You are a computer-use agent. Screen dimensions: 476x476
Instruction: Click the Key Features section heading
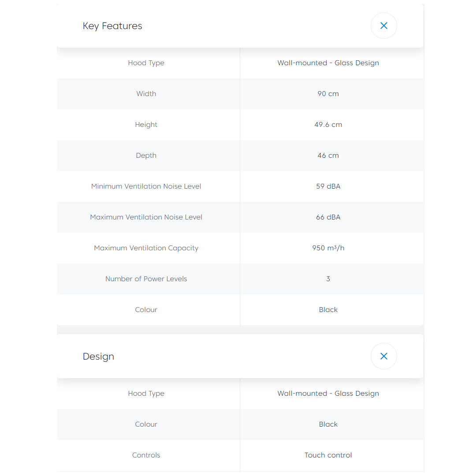112,26
